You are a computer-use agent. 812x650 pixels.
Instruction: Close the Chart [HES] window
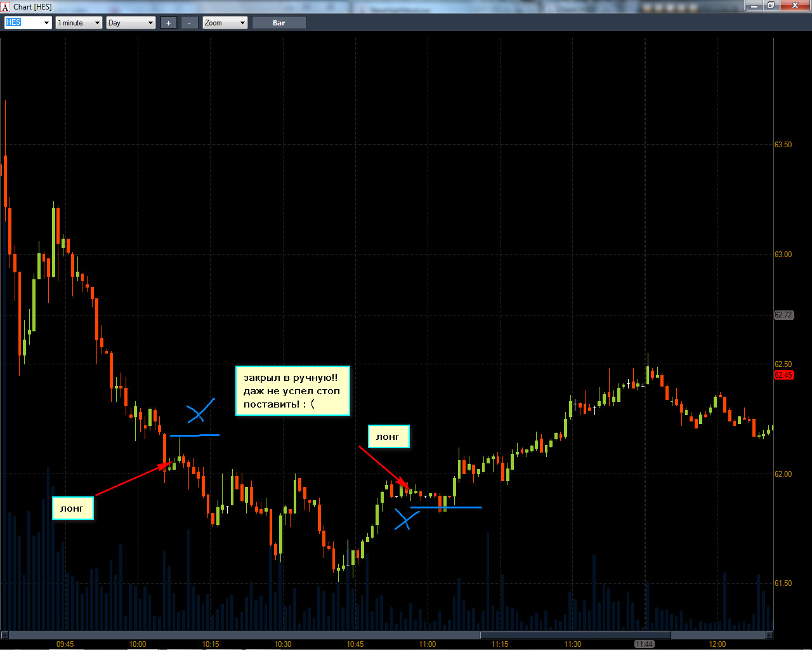(x=795, y=5)
